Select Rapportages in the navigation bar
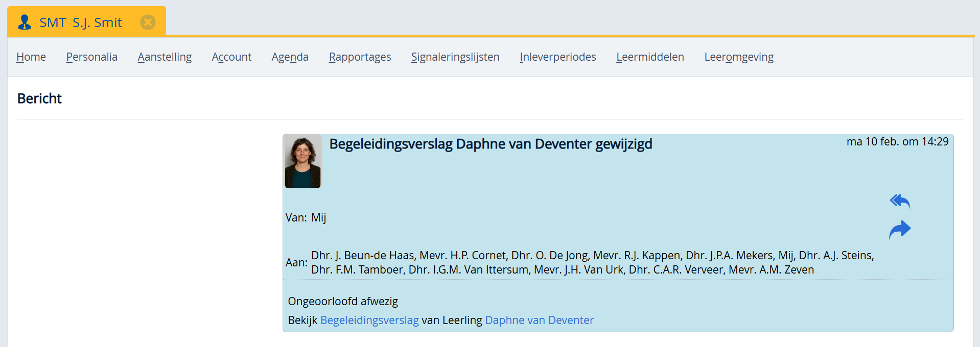 [360, 57]
